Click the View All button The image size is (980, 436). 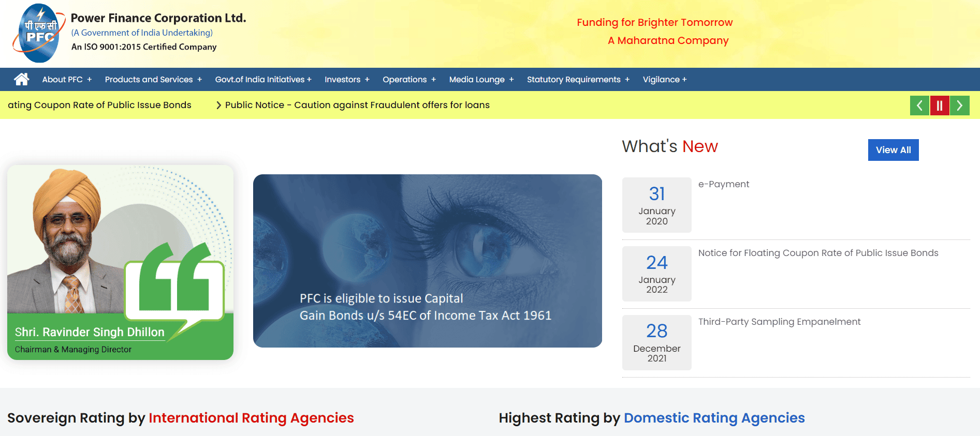893,150
